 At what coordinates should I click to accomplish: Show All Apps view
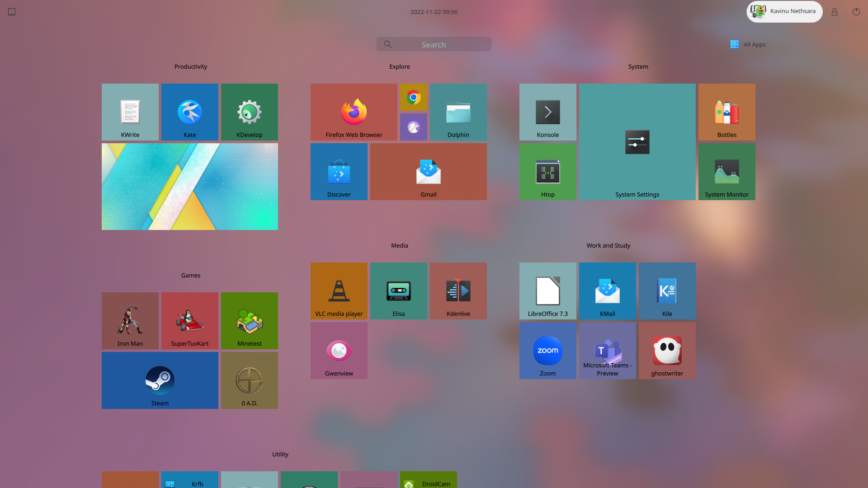(x=748, y=44)
